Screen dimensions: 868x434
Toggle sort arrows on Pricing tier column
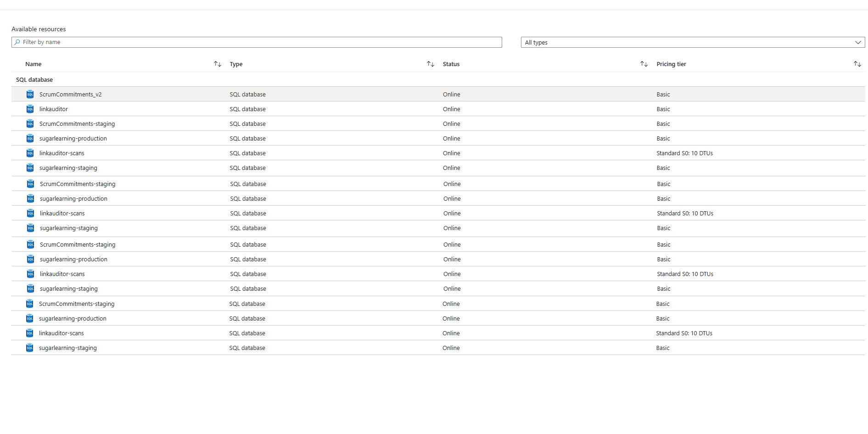pyautogui.click(x=857, y=64)
